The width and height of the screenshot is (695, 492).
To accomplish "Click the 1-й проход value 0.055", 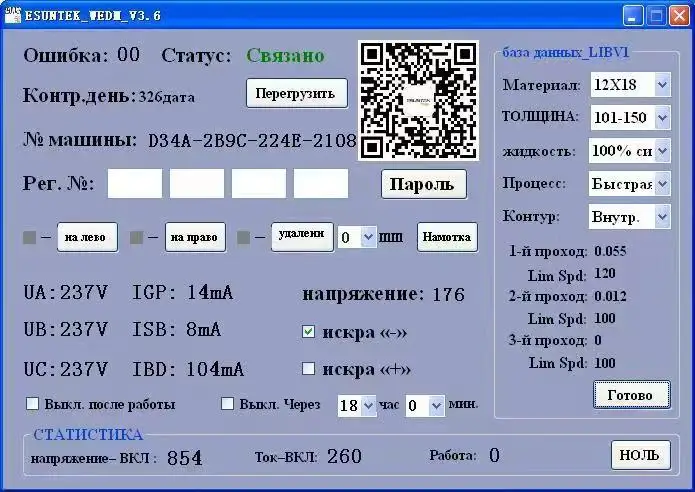I will coord(610,251).
